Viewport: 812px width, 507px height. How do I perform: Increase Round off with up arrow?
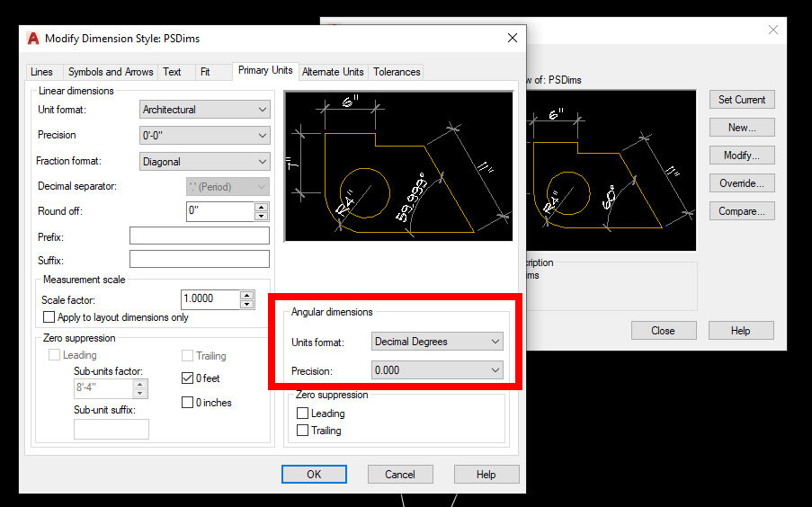[262, 207]
